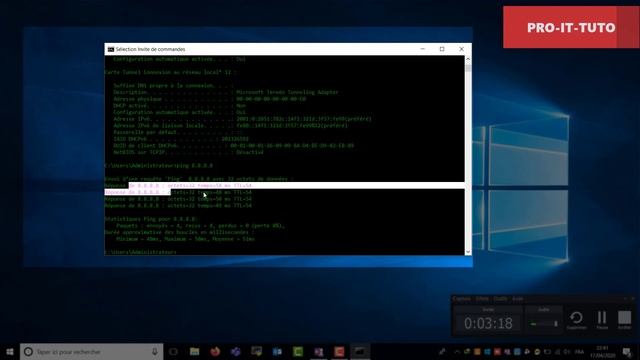This screenshot has height=360, width=640.
Task: Click the ping 8.8.8.8 command line
Action: pyautogui.click(x=159, y=166)
